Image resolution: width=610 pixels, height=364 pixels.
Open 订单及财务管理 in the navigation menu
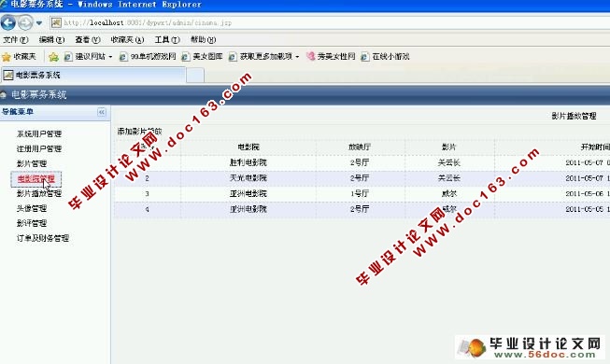click(43, 238)
